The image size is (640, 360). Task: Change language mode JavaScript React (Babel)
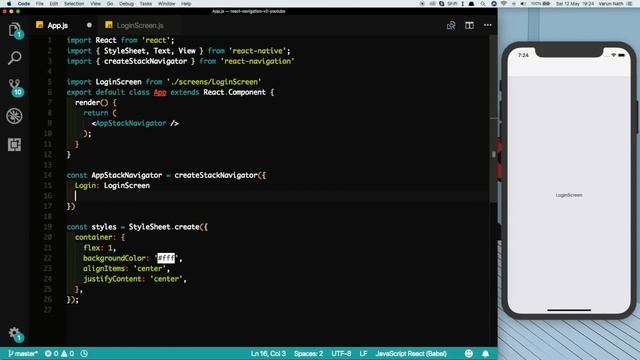(411, 353)
